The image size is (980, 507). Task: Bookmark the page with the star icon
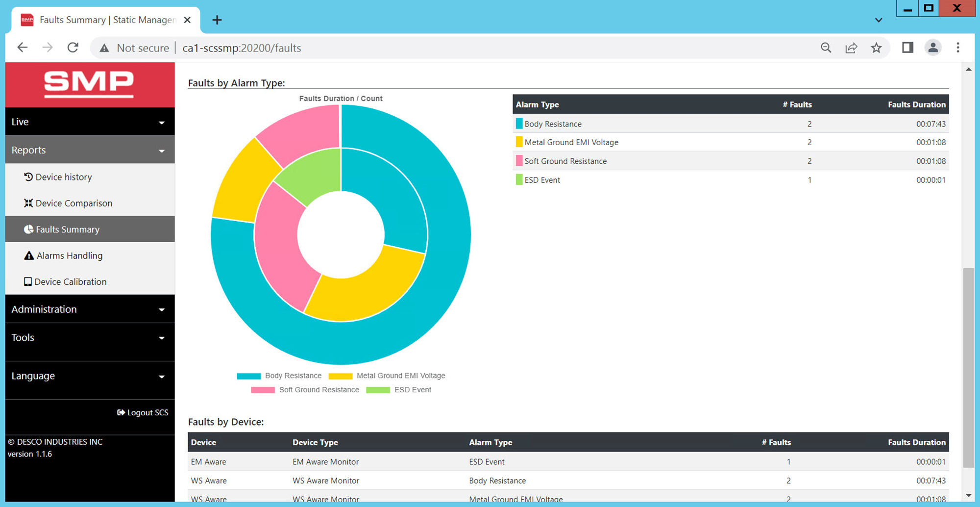coord(876,48)
